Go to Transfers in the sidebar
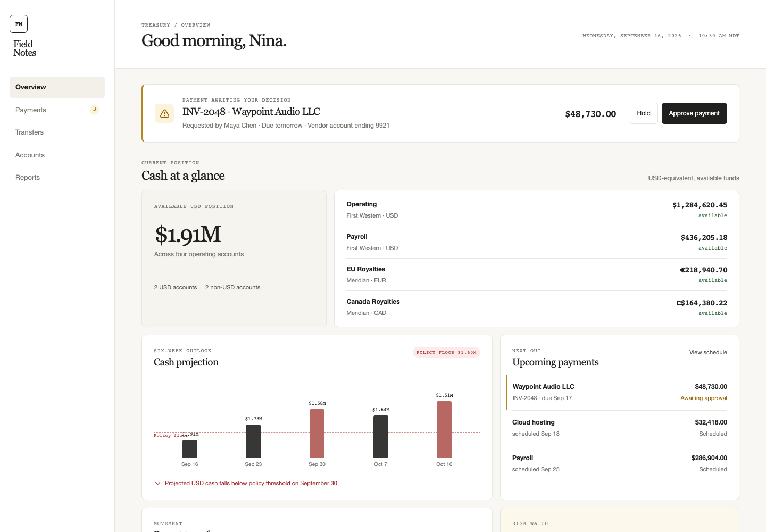 [57, 132]
